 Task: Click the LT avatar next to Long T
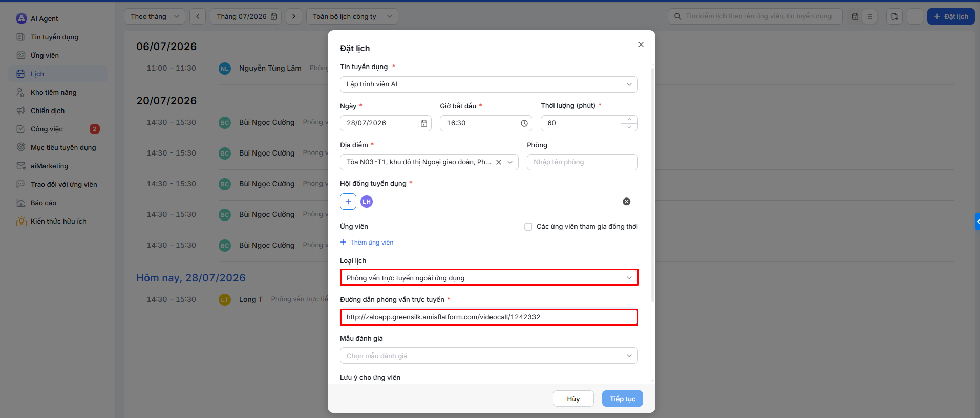(225, 300)
